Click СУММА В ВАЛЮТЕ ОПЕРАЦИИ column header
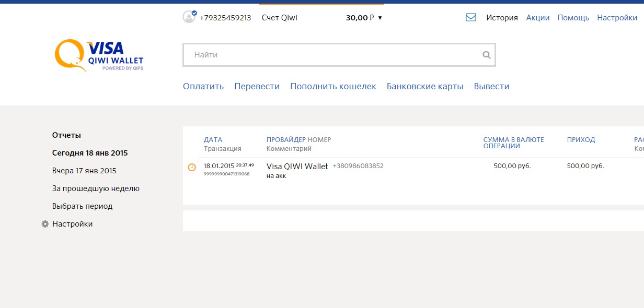644x308 pixels. (x=514, y=143)
